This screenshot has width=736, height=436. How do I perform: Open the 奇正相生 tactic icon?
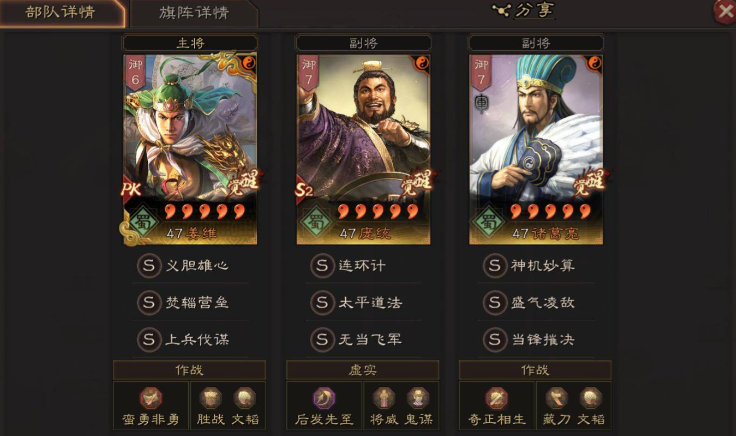497,398
